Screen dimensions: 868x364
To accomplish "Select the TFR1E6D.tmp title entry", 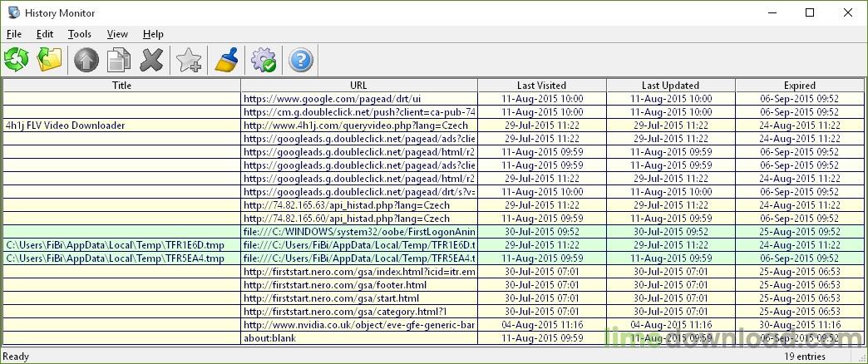I will coord(115,245).
